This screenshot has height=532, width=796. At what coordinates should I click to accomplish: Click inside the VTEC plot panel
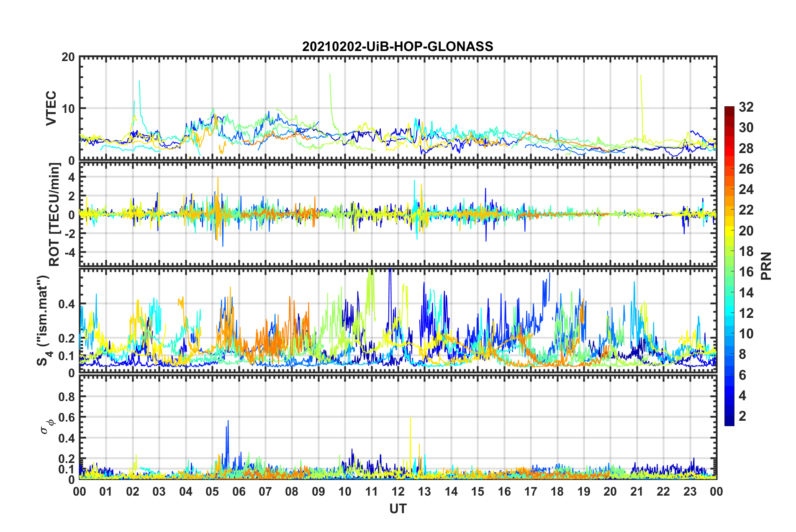[x=398, y=108]
